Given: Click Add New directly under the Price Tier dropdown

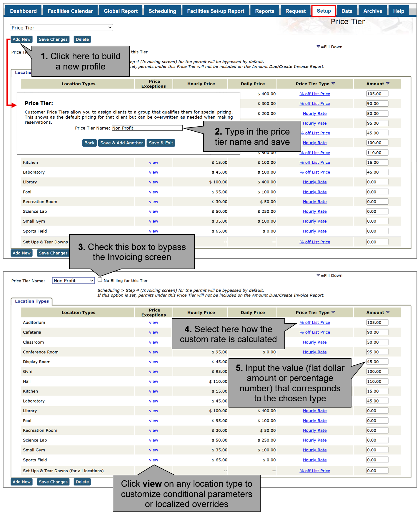Looking at the screenshot, I should point(21,39).
